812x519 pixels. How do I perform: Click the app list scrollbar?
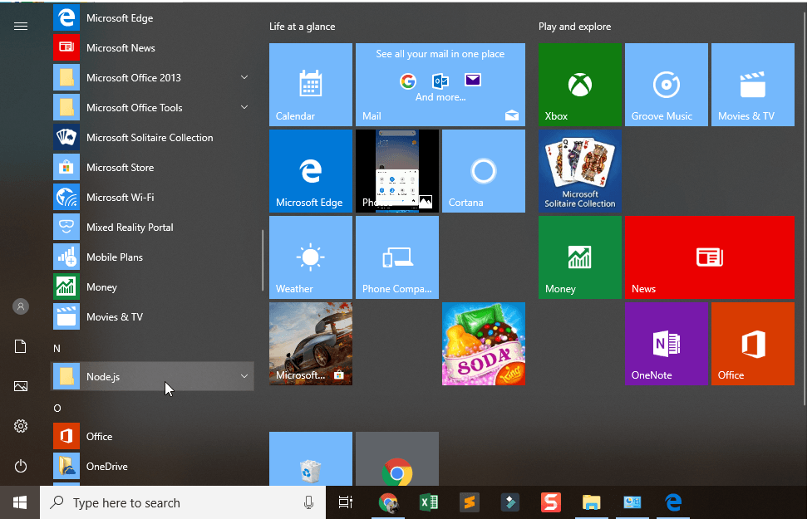pyautogui.click(x=263, y=260)
